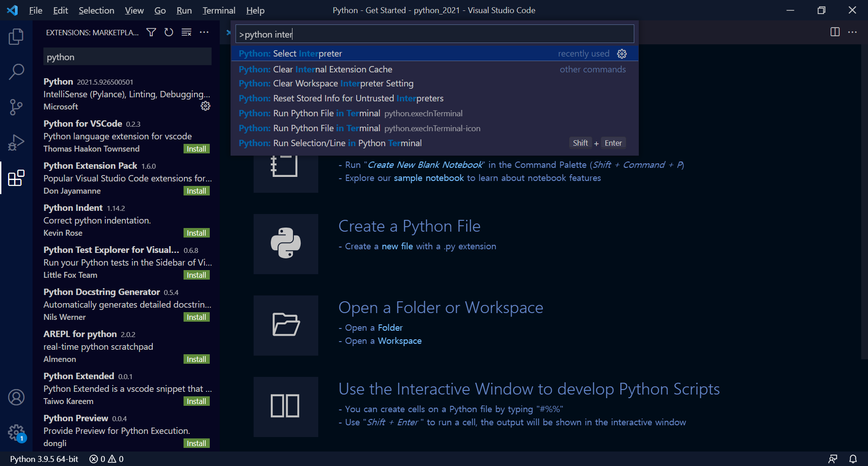The height and width of the screenshot is (466, 868).
Task: Select the AREPL for python extension title
Action: tap(80, 334)
